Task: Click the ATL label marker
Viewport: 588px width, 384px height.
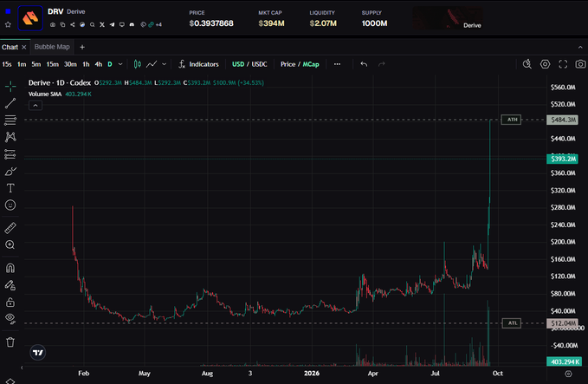Action: (512, 323)
